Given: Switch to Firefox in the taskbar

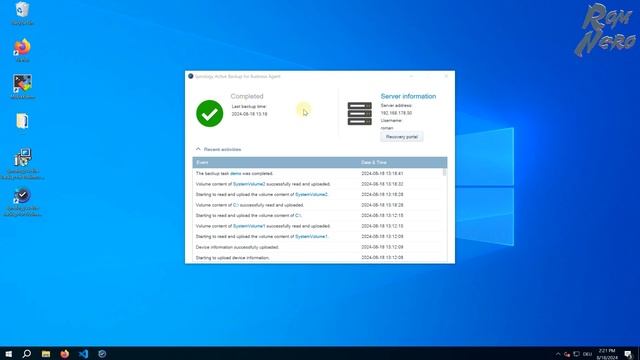Looking at the screenshot, I should coord(64,353).
